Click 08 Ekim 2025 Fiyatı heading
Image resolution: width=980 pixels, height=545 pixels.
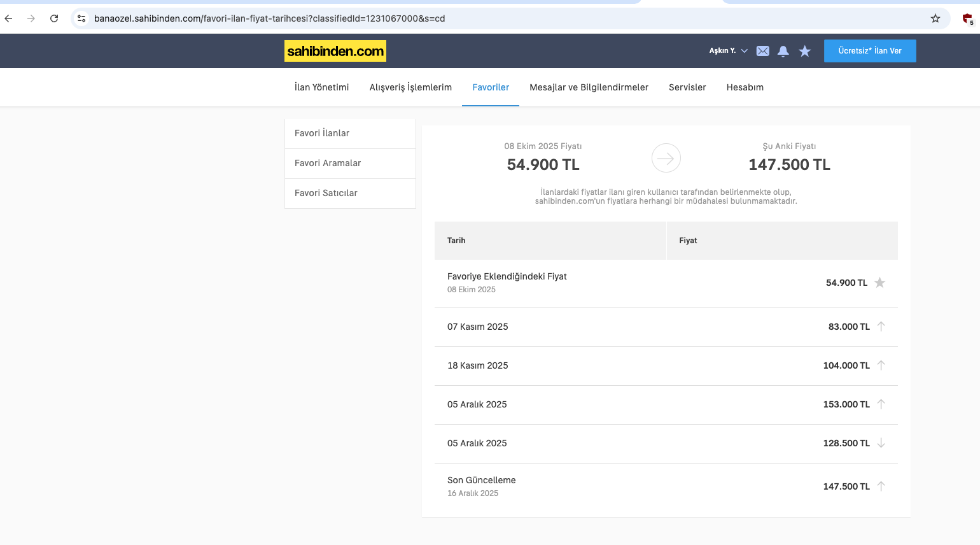543,146
